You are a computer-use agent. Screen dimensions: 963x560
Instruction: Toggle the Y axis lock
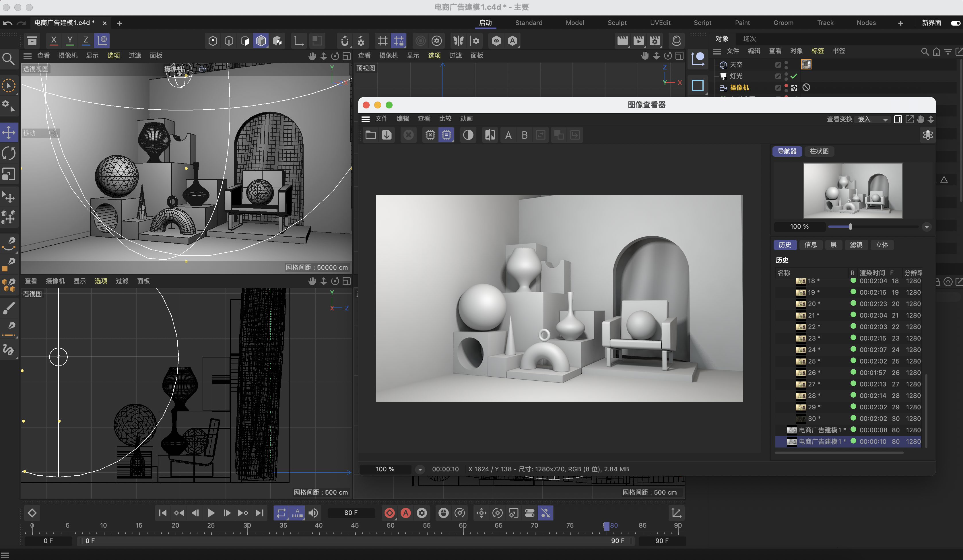click(x=69, y=40)
